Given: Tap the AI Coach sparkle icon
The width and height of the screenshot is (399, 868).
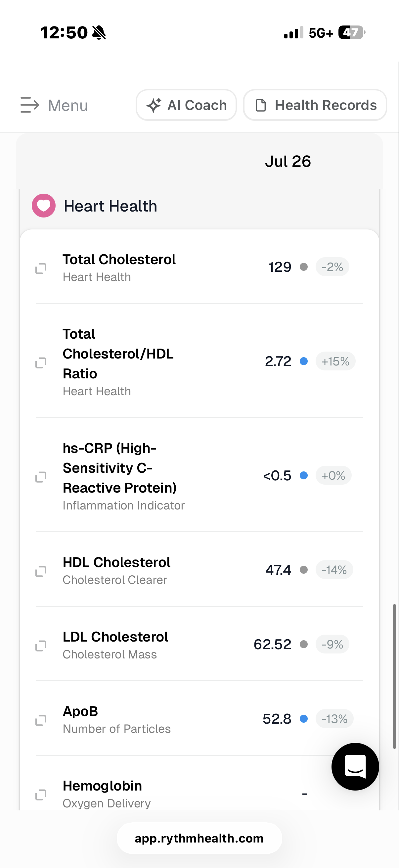Looking at the screenshot, I should pos(154,105).
